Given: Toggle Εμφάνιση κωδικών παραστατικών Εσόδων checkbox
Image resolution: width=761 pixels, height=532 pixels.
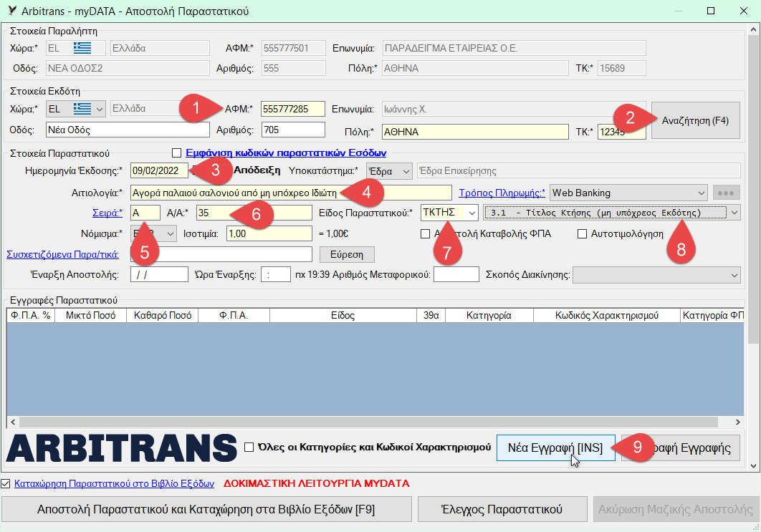Looking at the screenshot, I should pos(177,153).
